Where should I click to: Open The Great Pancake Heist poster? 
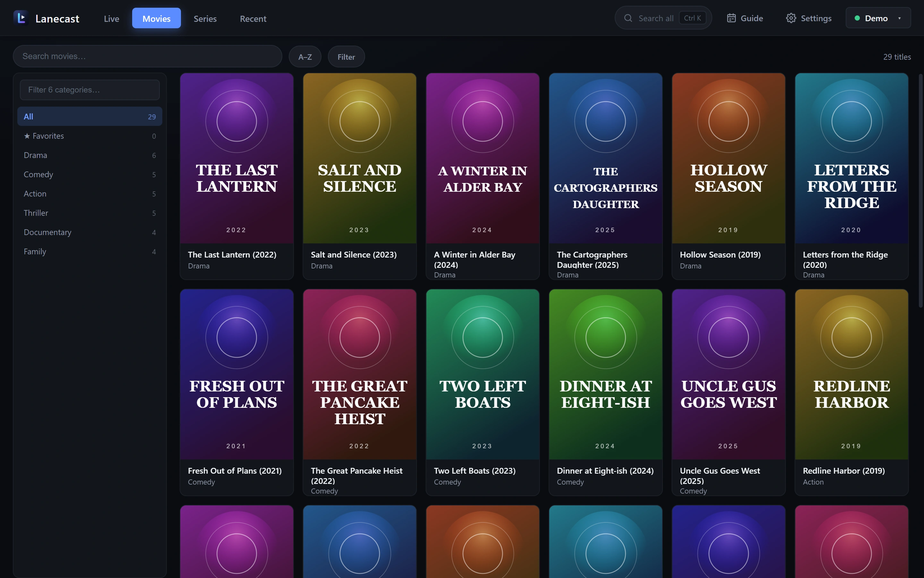(360, 374)
